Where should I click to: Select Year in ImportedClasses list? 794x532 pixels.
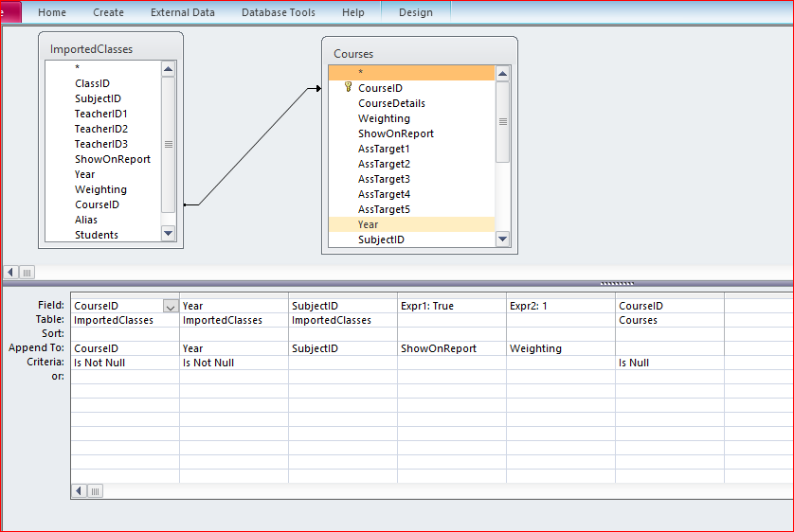point(103,174)
